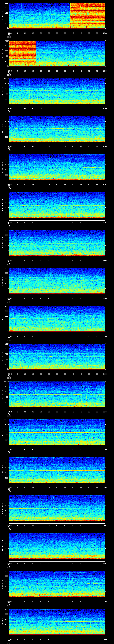
Task: Click the spectrogram panel starting at 10:26:00
Action: pyautogui.click(x=57, y=470)
